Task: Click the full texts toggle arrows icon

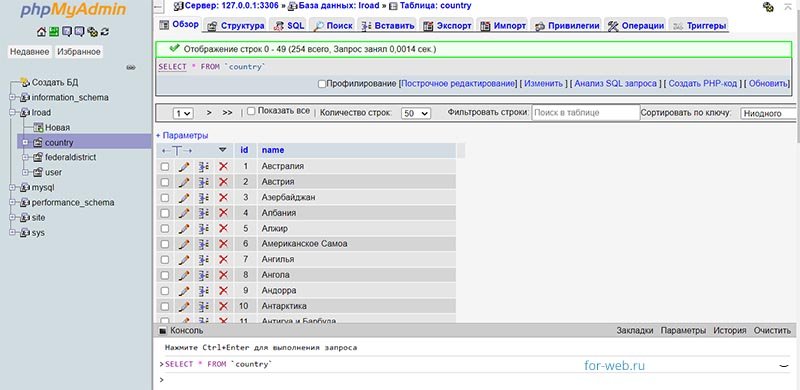Action: pos(177,151)
